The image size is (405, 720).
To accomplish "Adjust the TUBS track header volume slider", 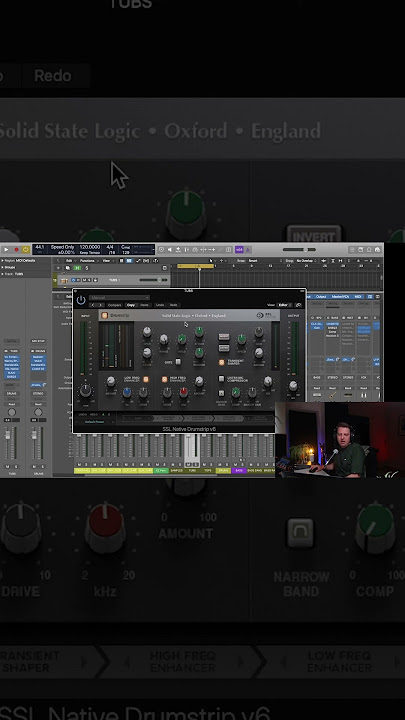I will pyautogui.click(x=153, y=280).
